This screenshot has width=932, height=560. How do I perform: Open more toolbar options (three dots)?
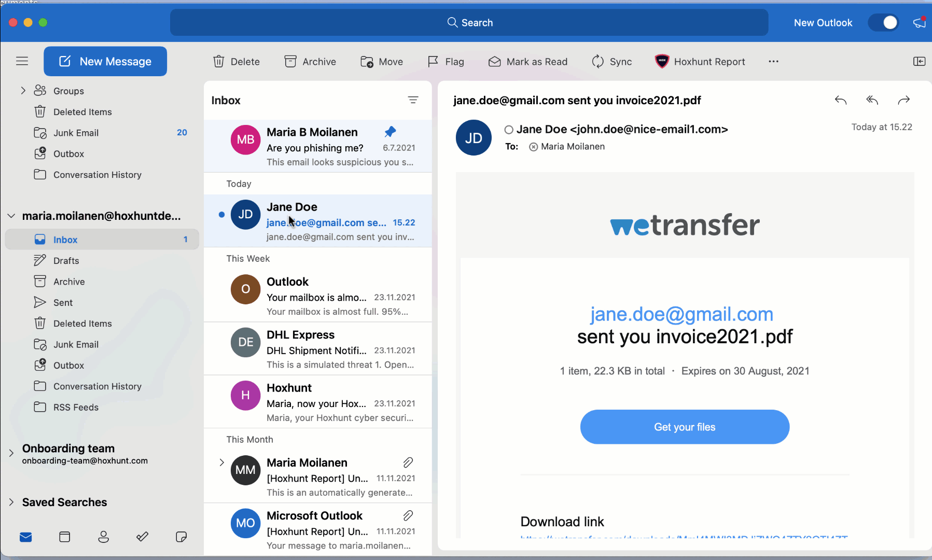click(774, 61)
